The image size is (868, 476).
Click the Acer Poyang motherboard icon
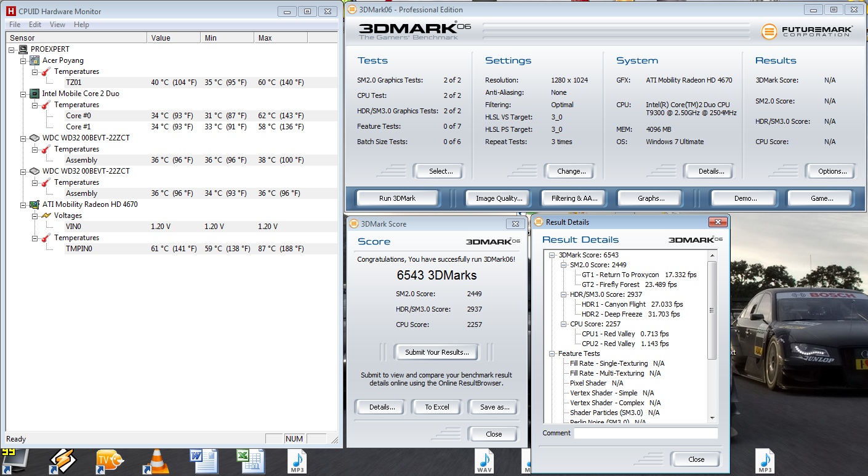pos(35,60)
